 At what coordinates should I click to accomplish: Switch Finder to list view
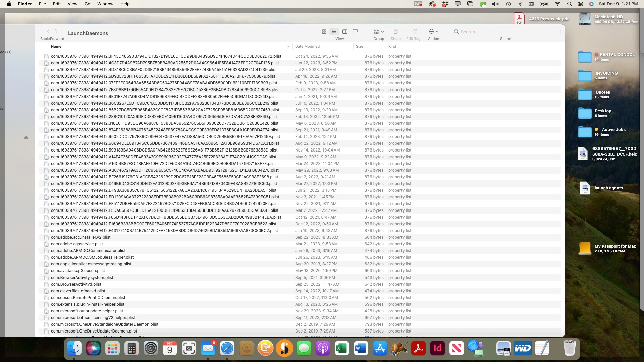pos(334,32)
